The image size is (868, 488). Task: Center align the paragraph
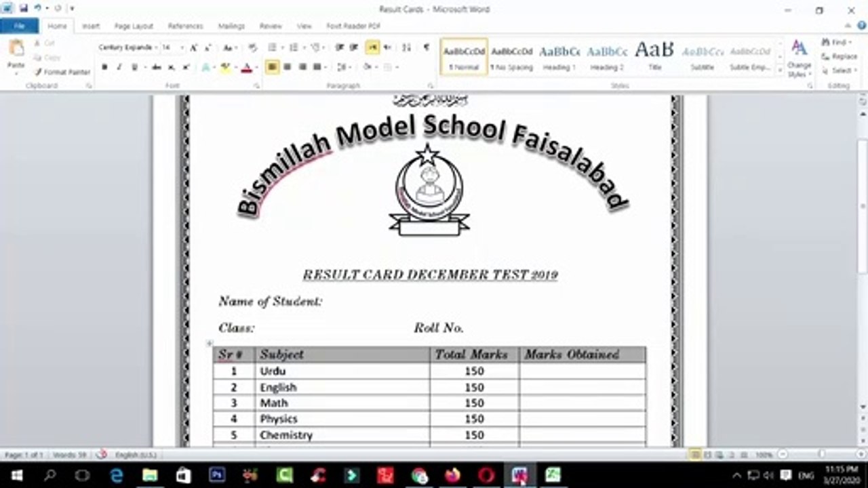click(288, 67)
